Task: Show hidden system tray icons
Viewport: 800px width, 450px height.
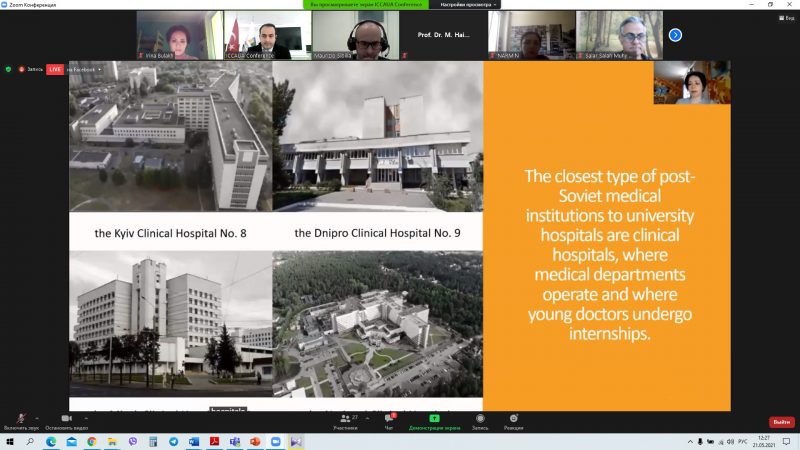Action: [690, 442]
